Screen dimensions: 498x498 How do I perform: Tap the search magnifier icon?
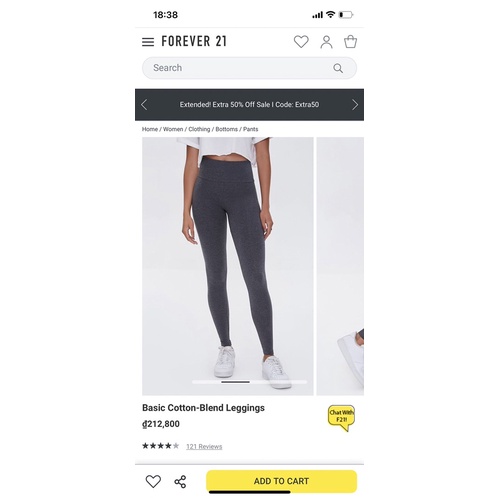click(x=338, y=68)
